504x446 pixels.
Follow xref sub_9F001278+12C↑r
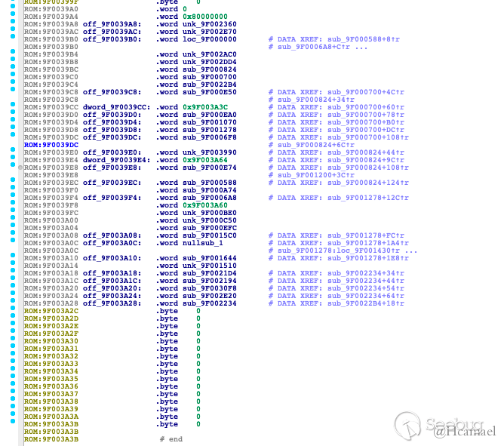(x=368, y=198)
